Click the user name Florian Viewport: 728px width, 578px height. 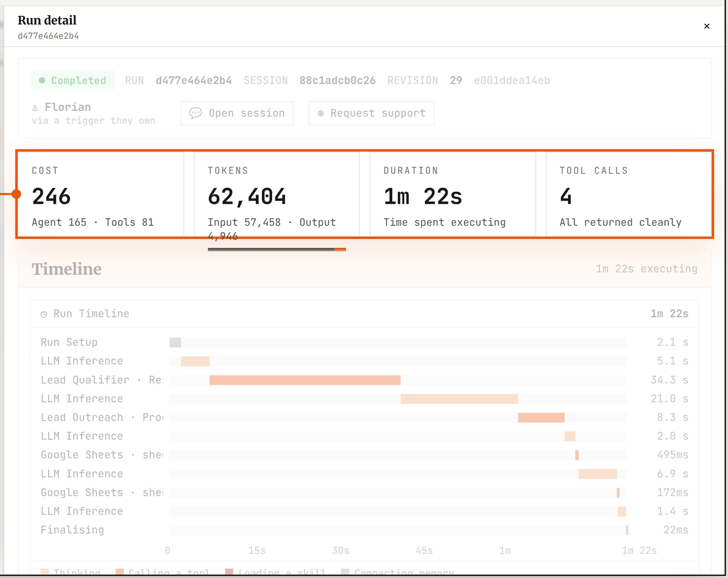(x=68, y=107)
